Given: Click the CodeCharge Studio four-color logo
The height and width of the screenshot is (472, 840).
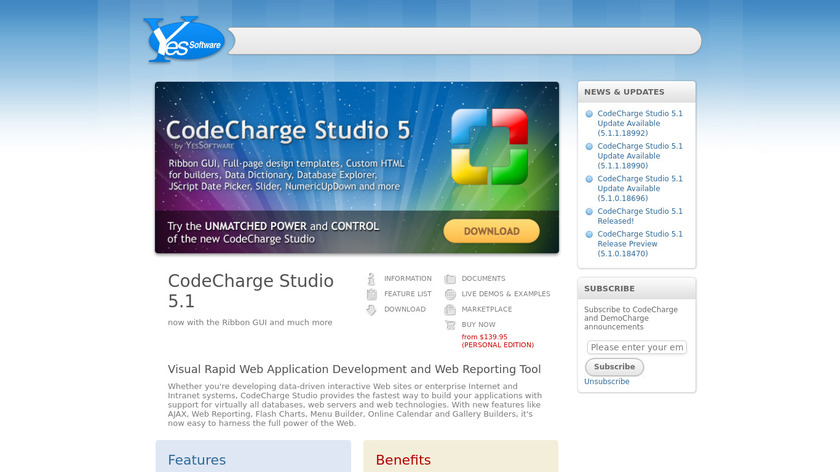Looking at the screenshot, I should coord(489,146).
